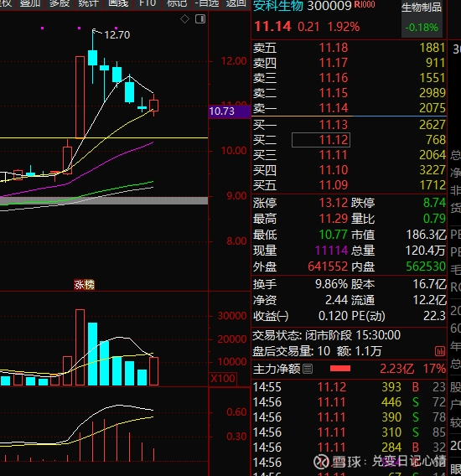
Task: Click the 卖五 price 11.18
Action: [x=333, y=48]
